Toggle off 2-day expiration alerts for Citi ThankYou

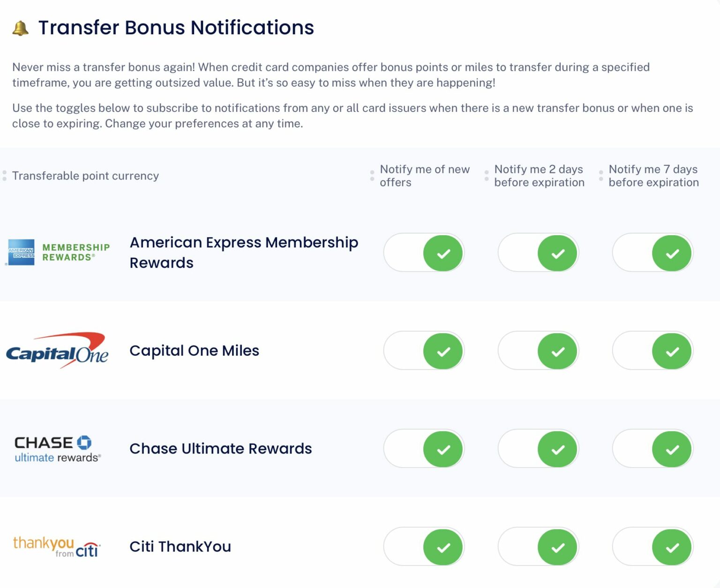[538, 546]
